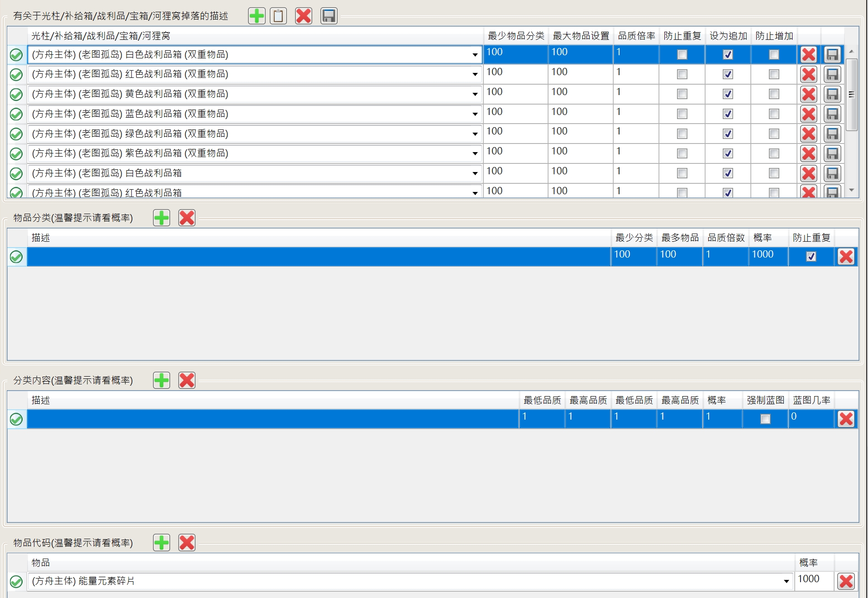Add a new 分类内容 entry with green plus
Image resolution: width=868 pixels, height=598 pixels.
tap(162, 380)
